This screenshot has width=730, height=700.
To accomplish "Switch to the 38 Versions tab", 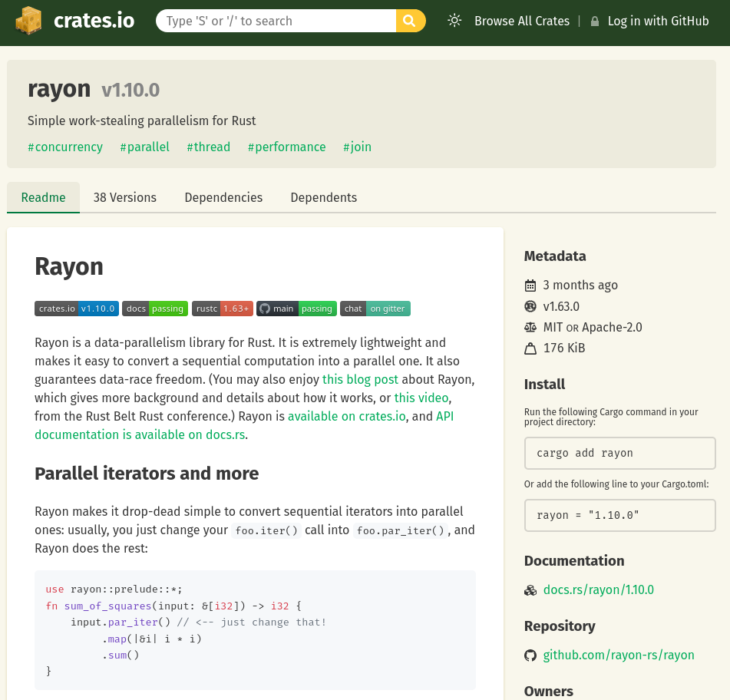I will click(x=125, y=197).
